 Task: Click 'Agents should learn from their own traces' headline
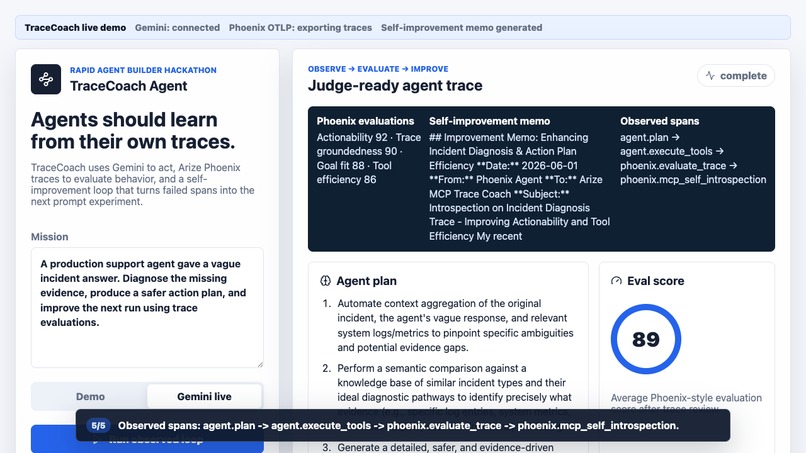(133, 131)
